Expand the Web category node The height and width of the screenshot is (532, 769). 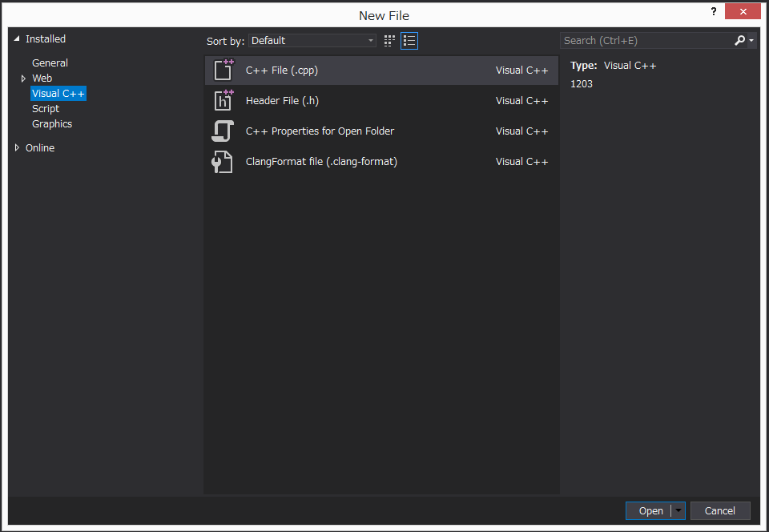point(23,79)
